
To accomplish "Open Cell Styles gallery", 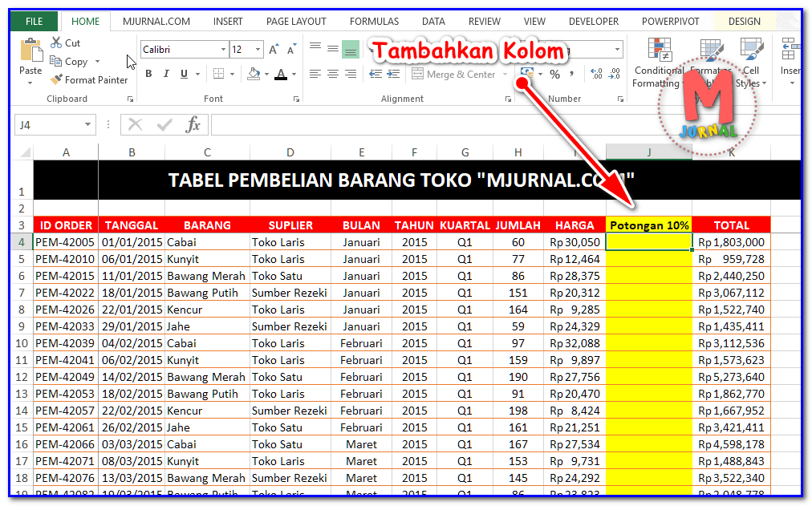I will [x=750, y=63].
